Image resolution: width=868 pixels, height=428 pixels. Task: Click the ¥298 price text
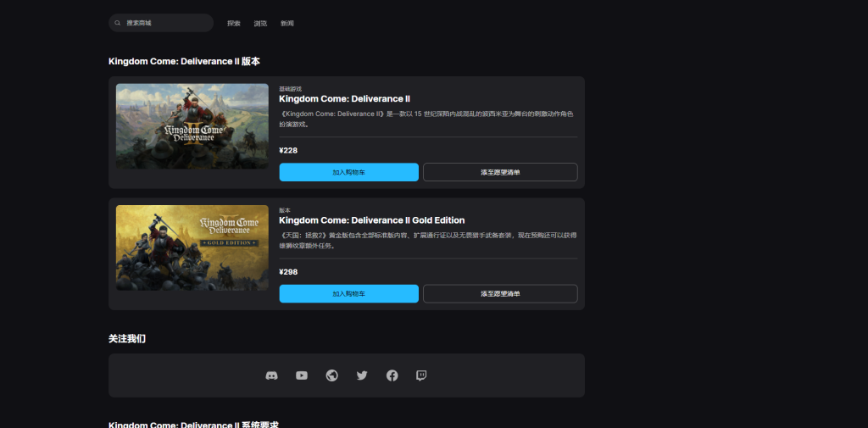[288, 272]
